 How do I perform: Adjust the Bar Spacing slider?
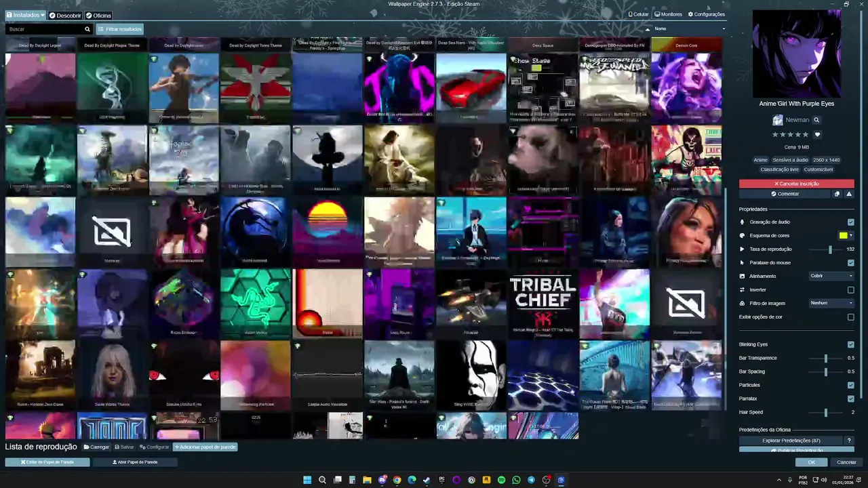click(825, 371)
